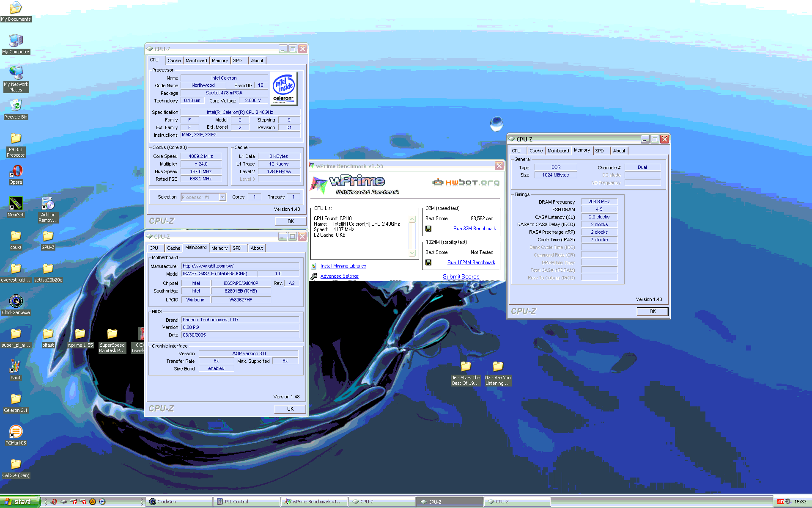
Task: Click the DRAM Frequency 208.8 MHz value
Action: click(x=599, y=202)
